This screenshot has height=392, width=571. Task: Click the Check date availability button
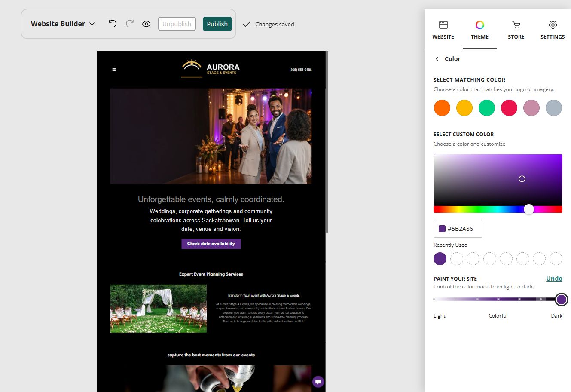[211, 244]
